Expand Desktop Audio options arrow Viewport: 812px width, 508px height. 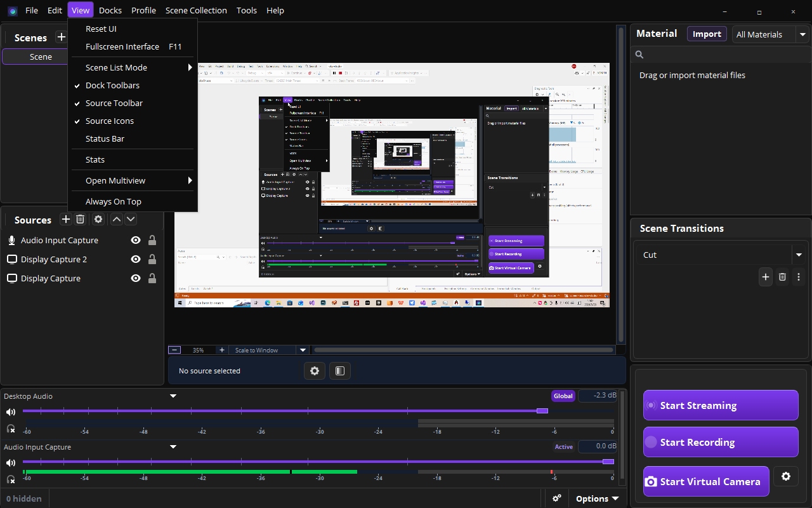173,396
